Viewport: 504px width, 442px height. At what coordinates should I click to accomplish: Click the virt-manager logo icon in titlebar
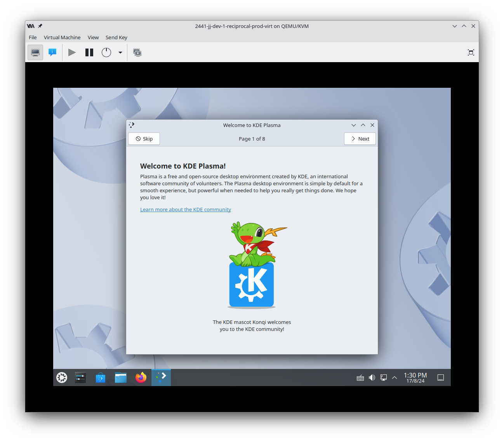coord(31,26)
